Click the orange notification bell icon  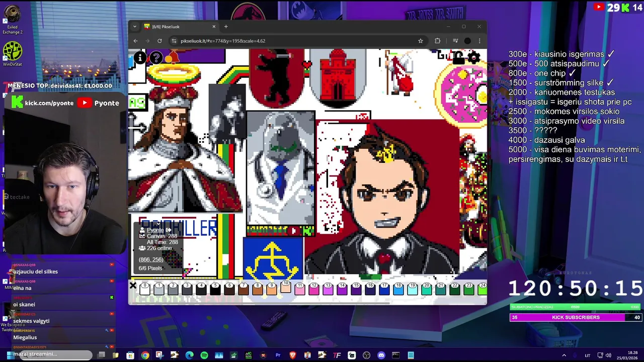pos(172,58)
